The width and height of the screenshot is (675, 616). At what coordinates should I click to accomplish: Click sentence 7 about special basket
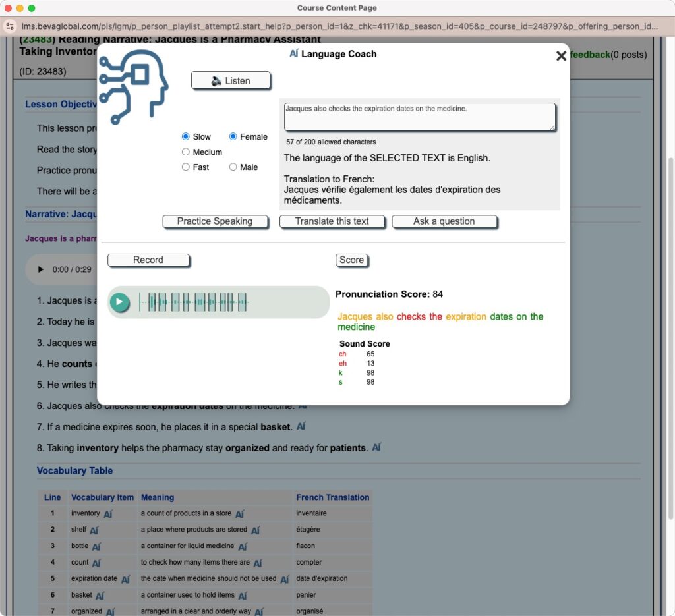point(164,427)
